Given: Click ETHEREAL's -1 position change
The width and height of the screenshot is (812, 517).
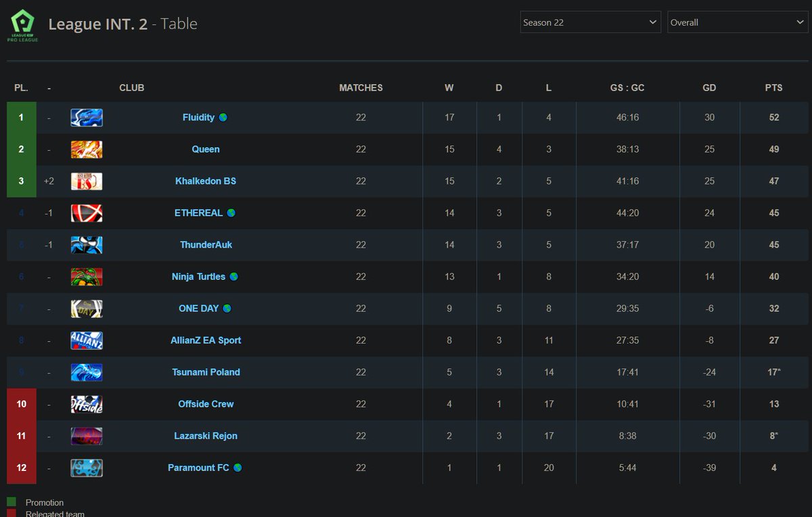Looking at the screenshot, I should [49, 213].
